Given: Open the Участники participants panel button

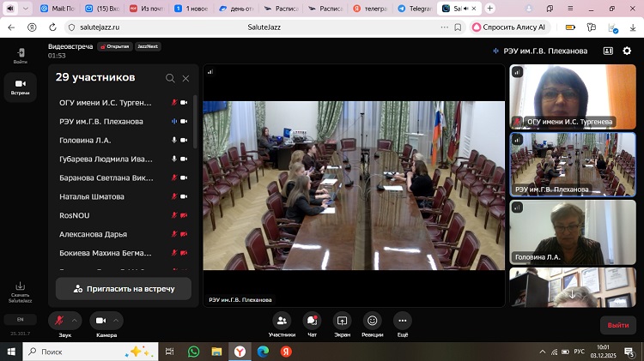Looking at the screenshot, I should pos(282,323).
